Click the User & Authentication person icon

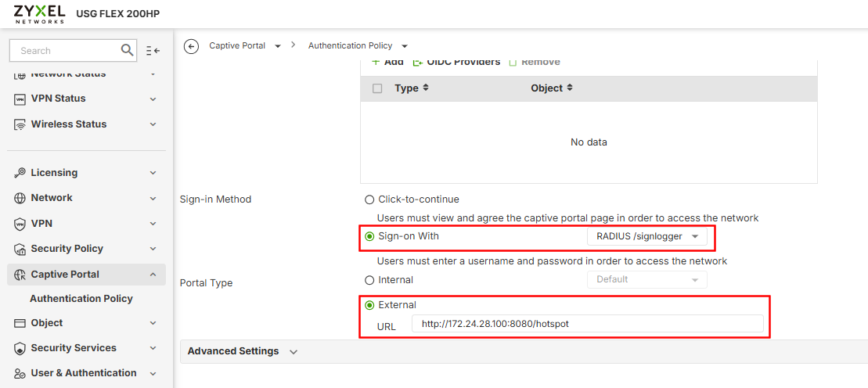20,374
